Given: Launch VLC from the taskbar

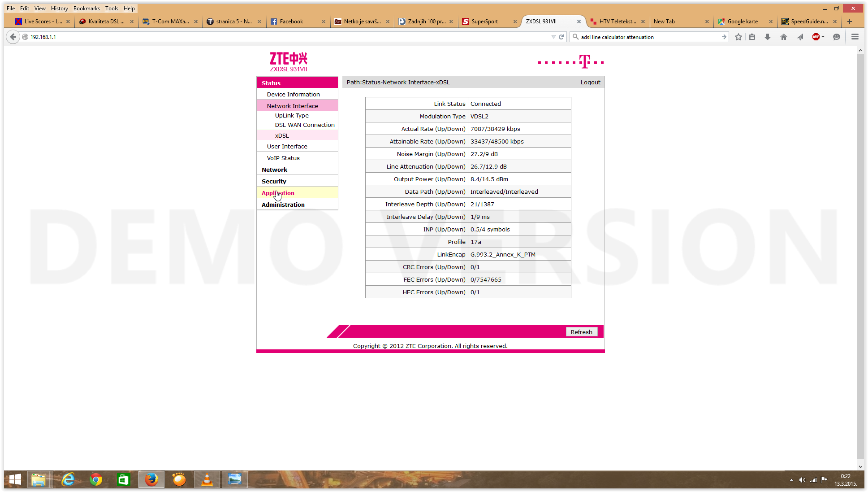Looking at the screenshot, I should click(x=207, y=479).
